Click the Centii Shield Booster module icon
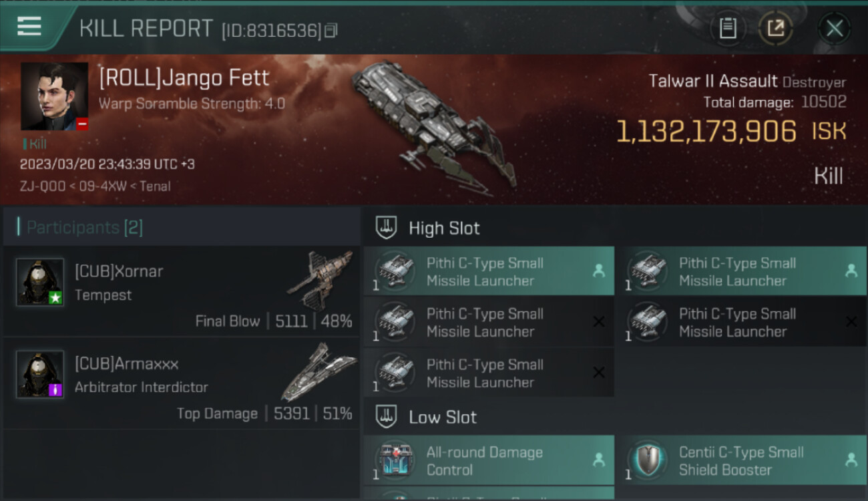868x501 pixels. click(x=646, y=461)
